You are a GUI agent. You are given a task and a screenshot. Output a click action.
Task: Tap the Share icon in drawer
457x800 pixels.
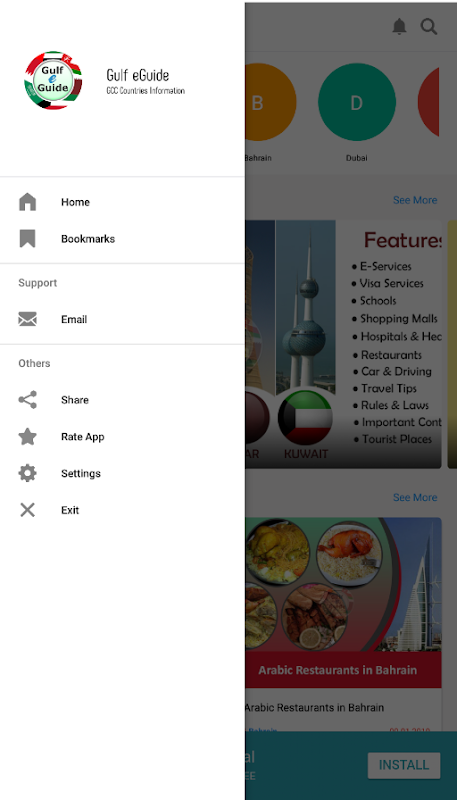(x=28, y=400)
